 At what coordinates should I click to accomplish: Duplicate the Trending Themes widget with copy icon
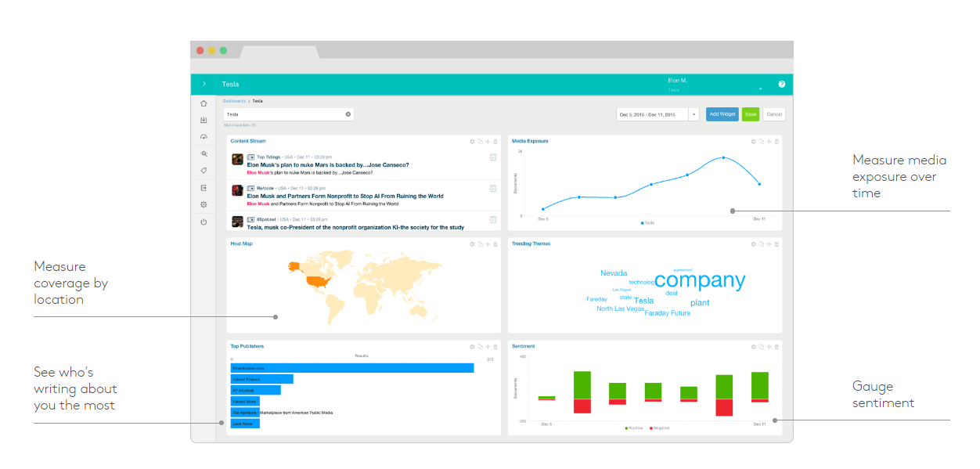pos(761,244)
